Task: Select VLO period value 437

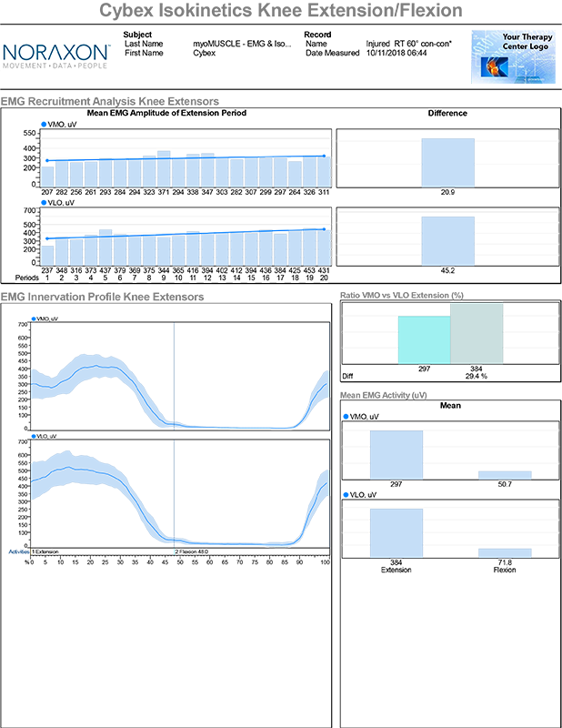Action: pyautogui.click(x=105, y=270)
